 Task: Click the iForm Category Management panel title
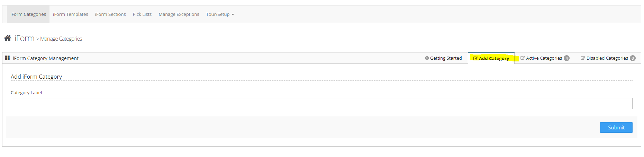coord(46,58)
